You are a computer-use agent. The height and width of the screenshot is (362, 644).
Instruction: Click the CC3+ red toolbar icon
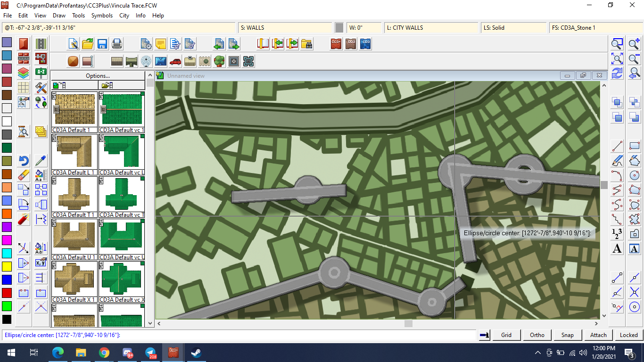click(336, 44)
